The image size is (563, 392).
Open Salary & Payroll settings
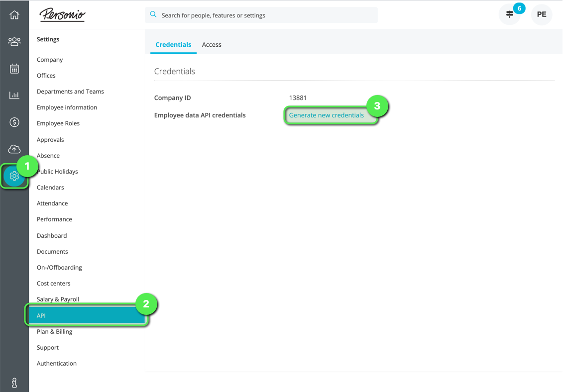58,299
